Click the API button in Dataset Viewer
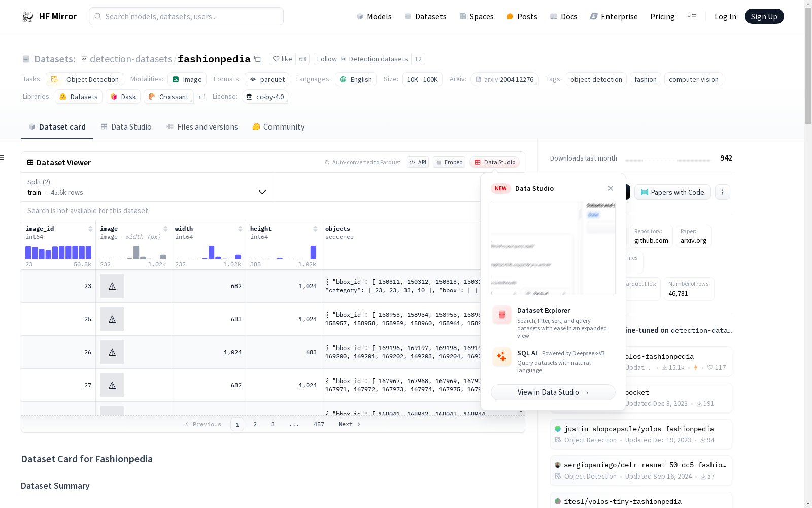 [x=418, y=162]
